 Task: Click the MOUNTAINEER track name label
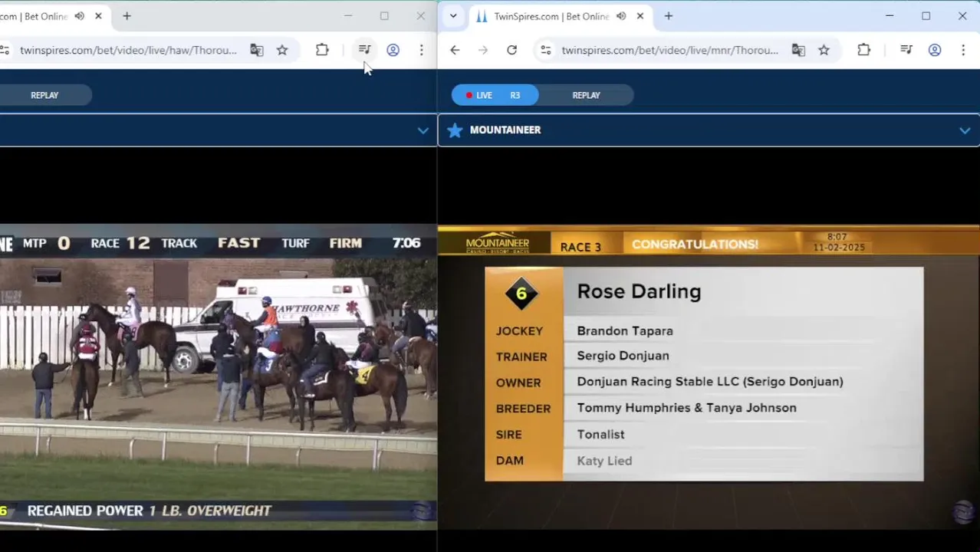505,130
